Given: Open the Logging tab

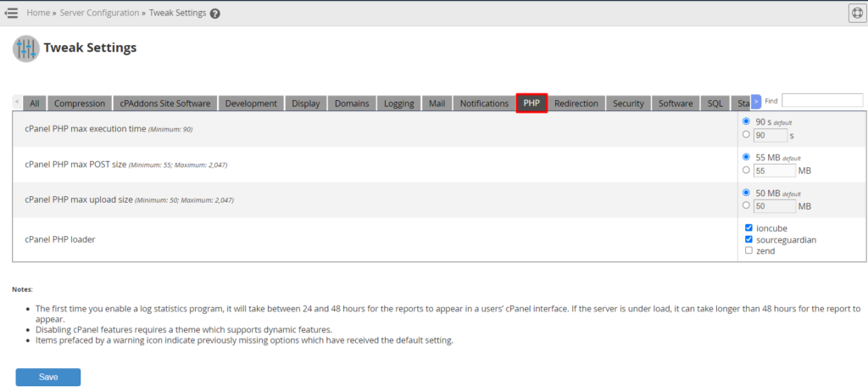Looking at the screenshot, I should pyautogui.click(x=399, y=104).
